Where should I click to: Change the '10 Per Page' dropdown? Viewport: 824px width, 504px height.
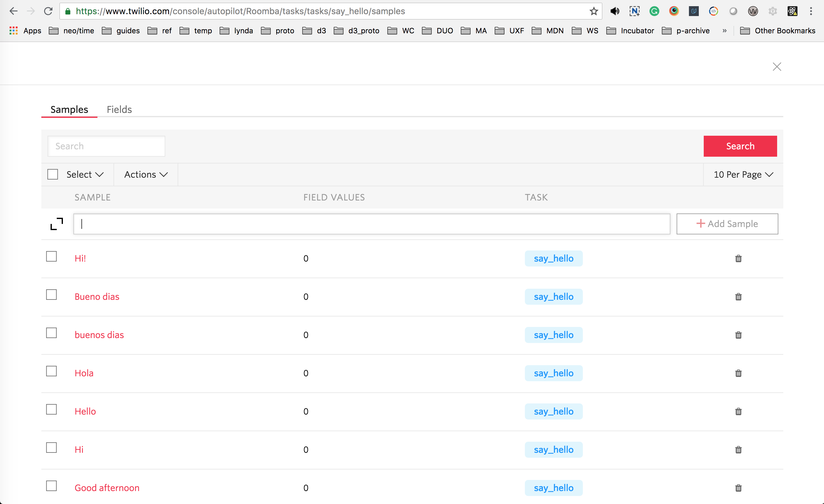743,175
